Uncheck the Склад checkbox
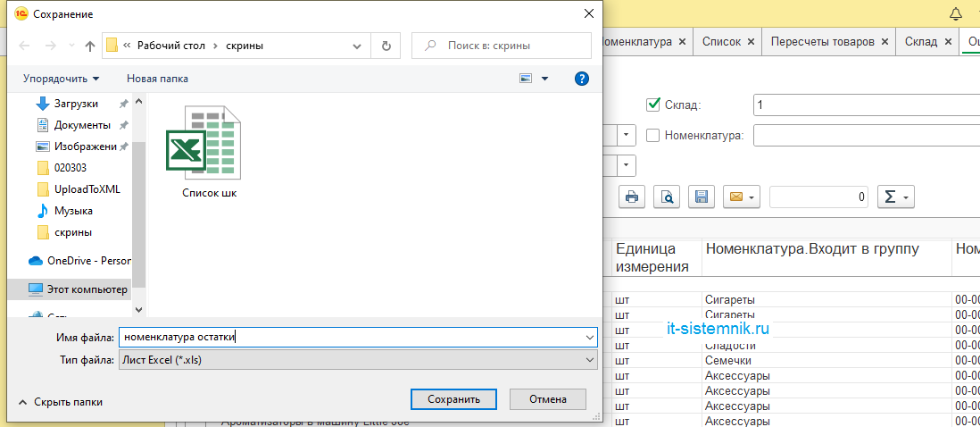980x427 pixels. (x=652, y=105)
